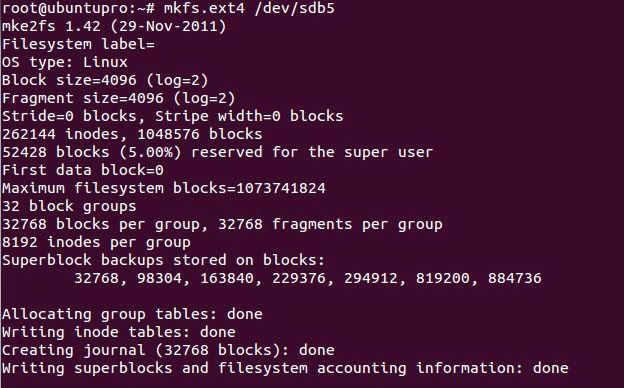Click the OS type: Linux line
The height and width of the screenshot is (388, 624).
[64, 62]
